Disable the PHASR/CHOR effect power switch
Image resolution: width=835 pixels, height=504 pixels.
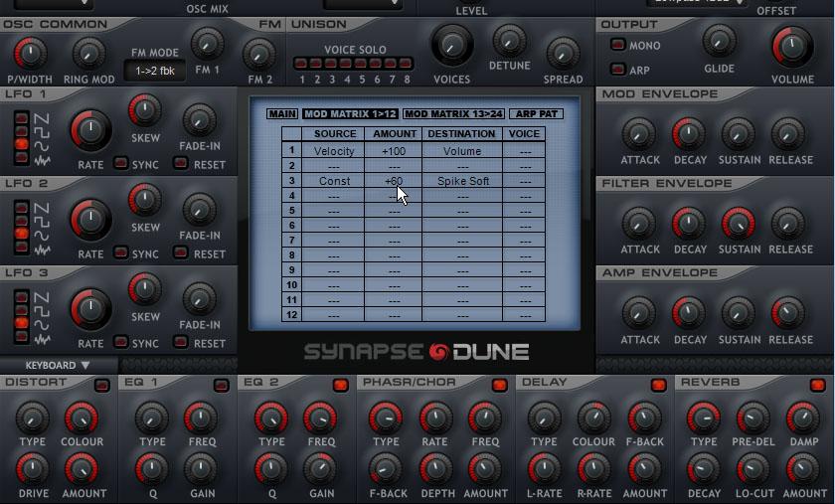[x=499, y=385]
